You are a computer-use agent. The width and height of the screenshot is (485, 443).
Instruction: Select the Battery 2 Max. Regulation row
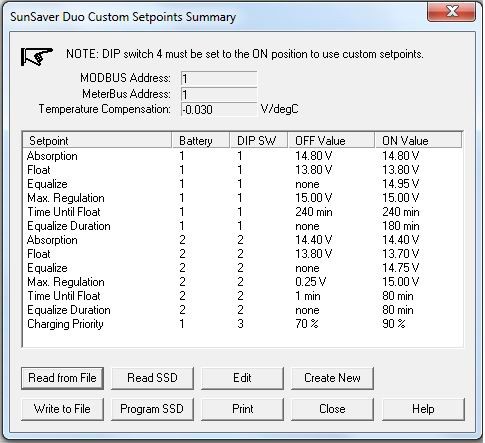pos(242,282)
